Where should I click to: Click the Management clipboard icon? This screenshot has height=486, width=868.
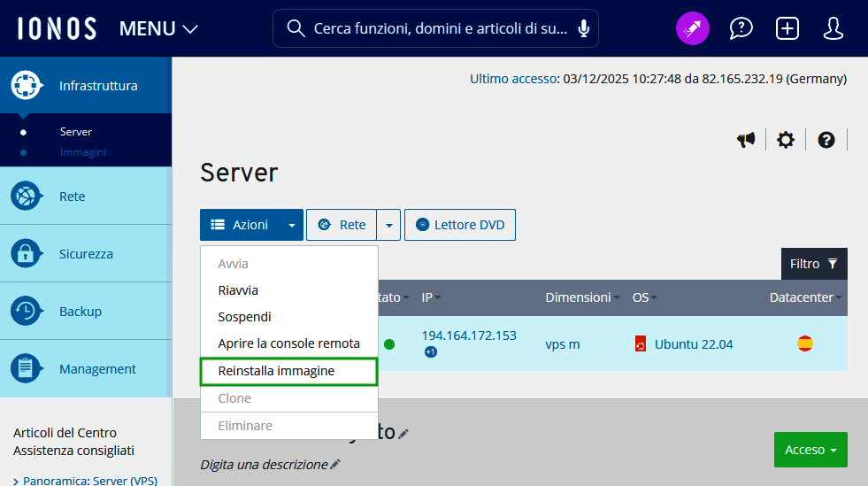pos(26,368)
